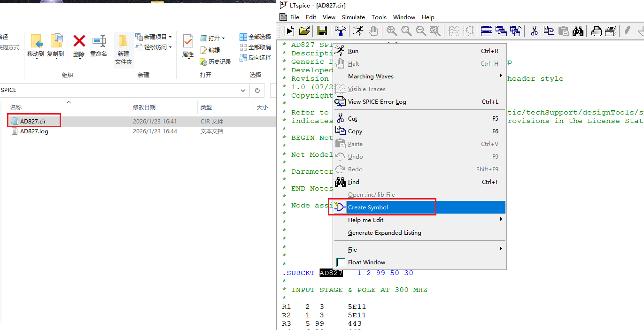Click the Print icon in the LTspice toolbar

(x=611, y=31)
